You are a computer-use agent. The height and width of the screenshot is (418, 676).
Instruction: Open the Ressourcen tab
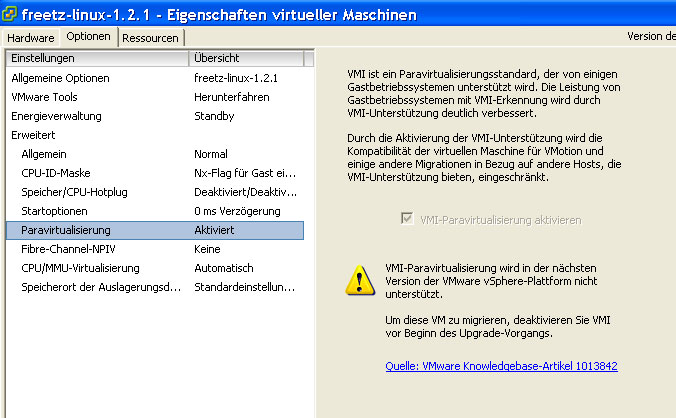click(x=150, y=37)
